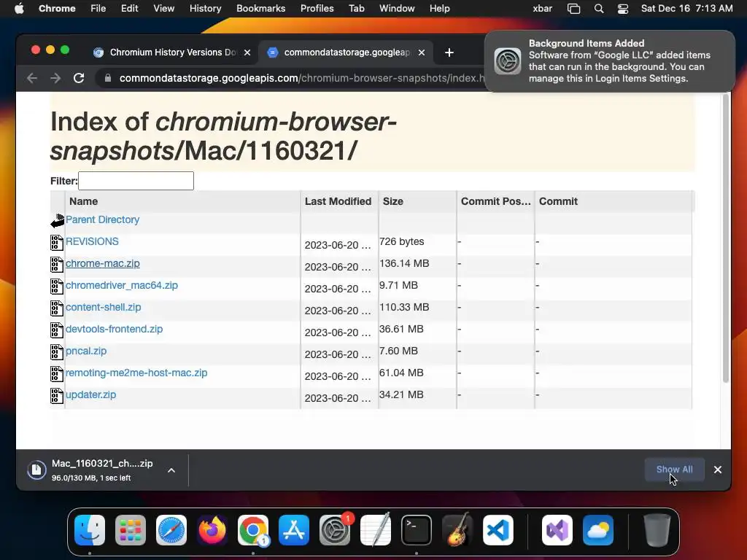Click the lock icon in address bar

click(108, 78)
